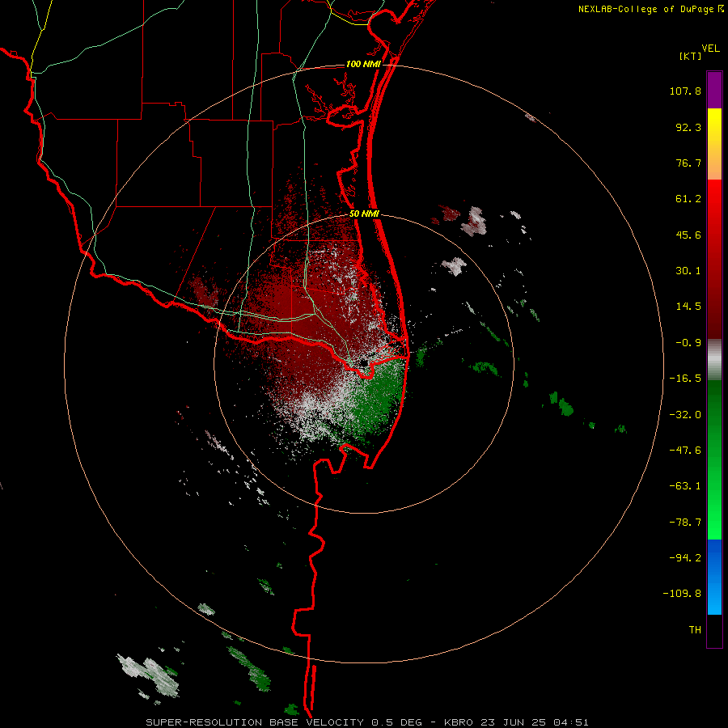
Task: Select the 76.7 legend value
Action: pos(688,163)
